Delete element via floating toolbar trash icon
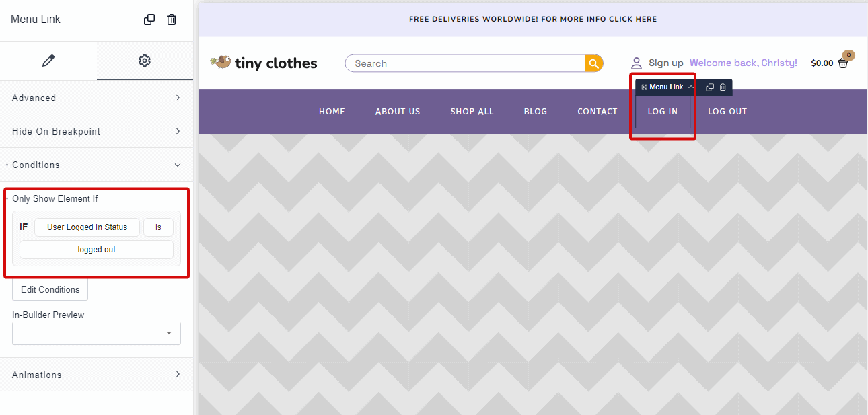The image size is (868, 415). pyautogui.click(x=723, y=87)
